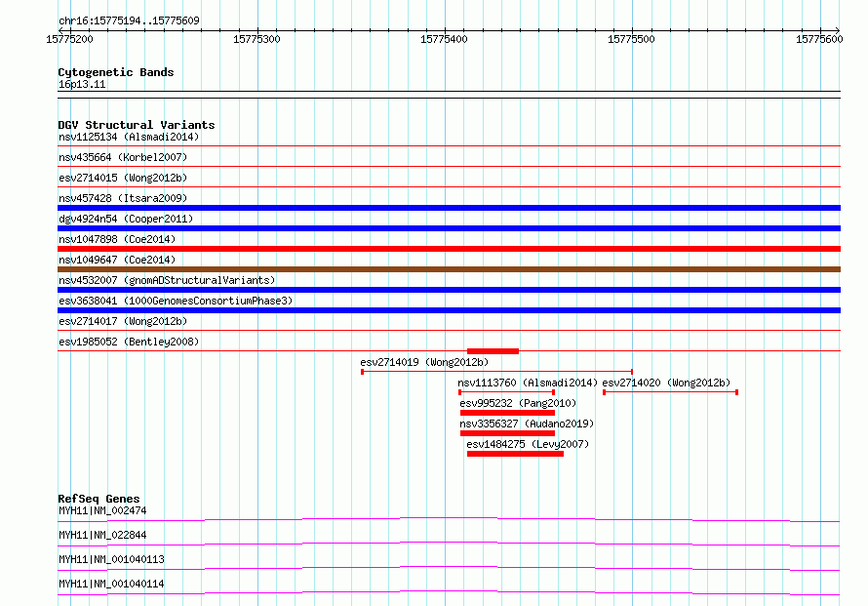868x606 pixels.
Task: Select nsv4532007 (gnomADStructuralVariants) label
Action: 167,280
